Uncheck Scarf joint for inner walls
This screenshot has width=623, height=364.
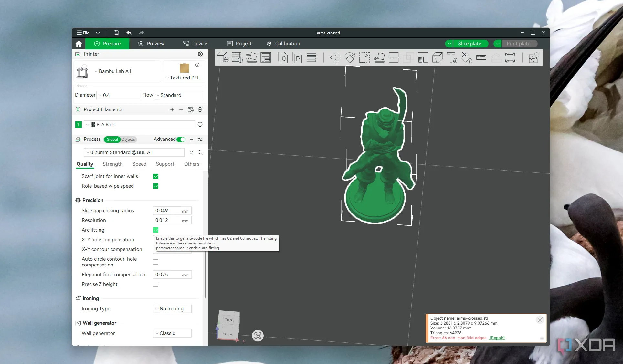(x=156, y=176)
